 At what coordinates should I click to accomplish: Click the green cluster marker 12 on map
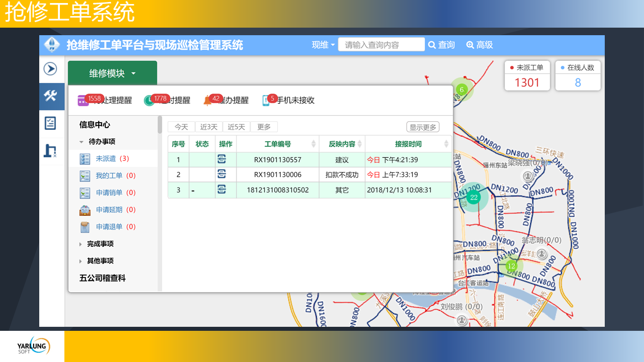pos(511,266)
